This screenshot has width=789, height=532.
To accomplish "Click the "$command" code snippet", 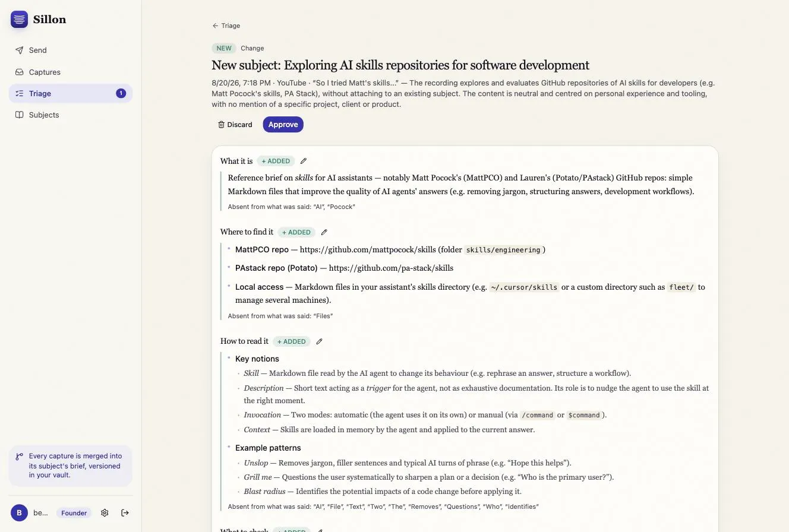I will pyautogui.click(x=584, y=415).
